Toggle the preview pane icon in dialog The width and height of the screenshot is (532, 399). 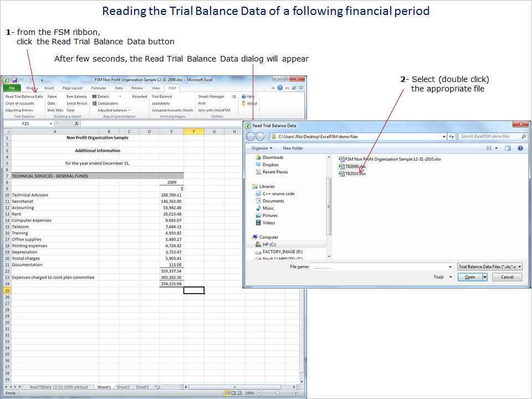click(507, 148)
